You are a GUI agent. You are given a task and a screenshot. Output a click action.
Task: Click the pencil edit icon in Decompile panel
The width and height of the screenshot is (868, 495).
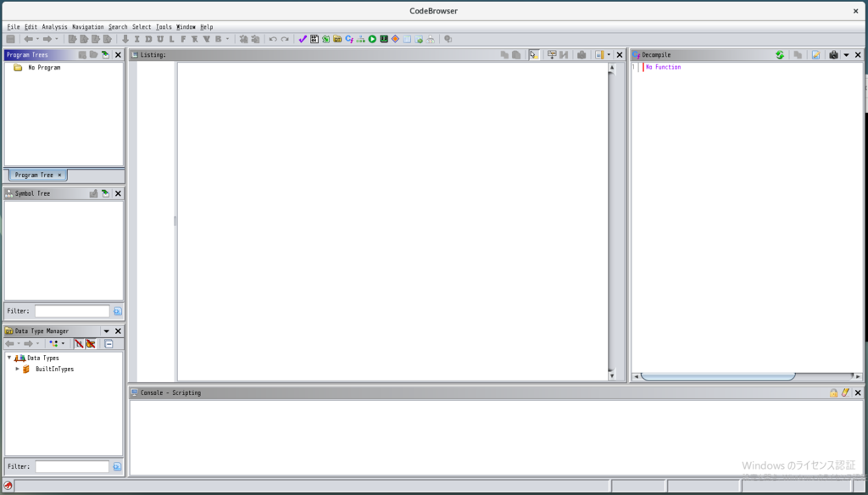pos(815,55)
